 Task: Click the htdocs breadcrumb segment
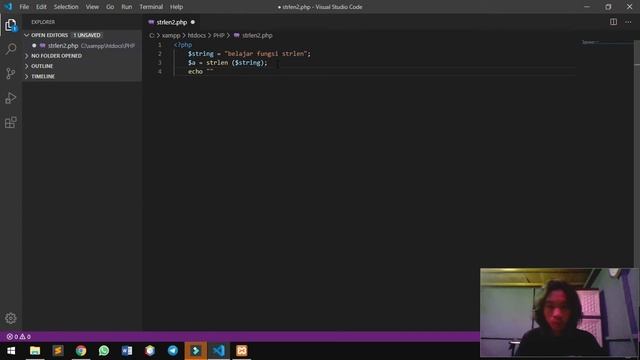(x=197, y=36)
